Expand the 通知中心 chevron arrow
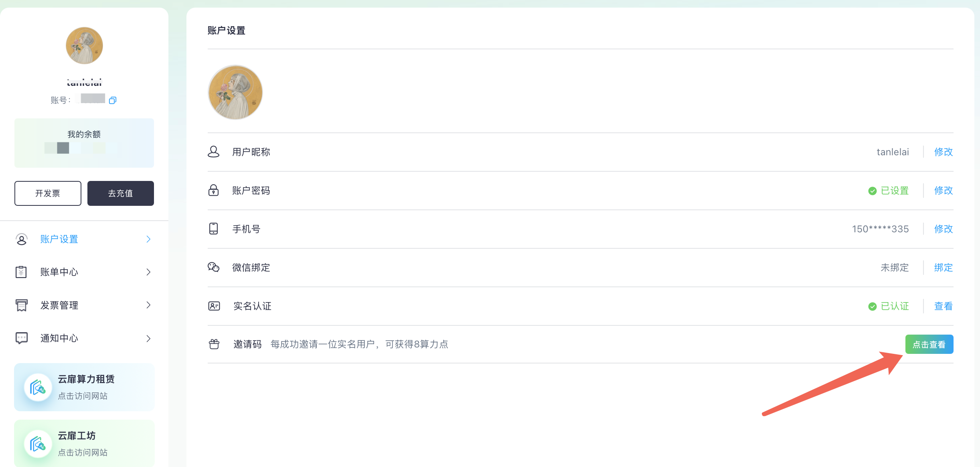Viewport: 980px width, 467px height. click(148, 339)
